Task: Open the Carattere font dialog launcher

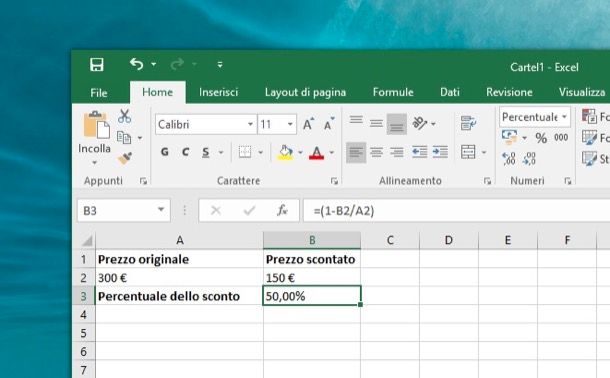Action: pyautogui.click(x=334, y=181)
